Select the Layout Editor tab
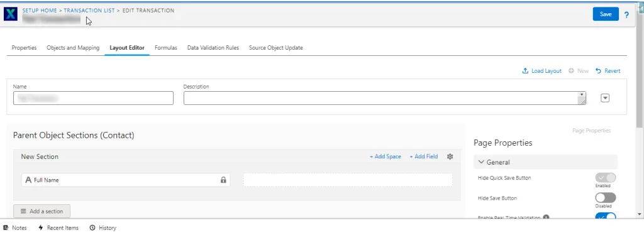Screen dimensions: 644x235 click(x=127, y=48)
